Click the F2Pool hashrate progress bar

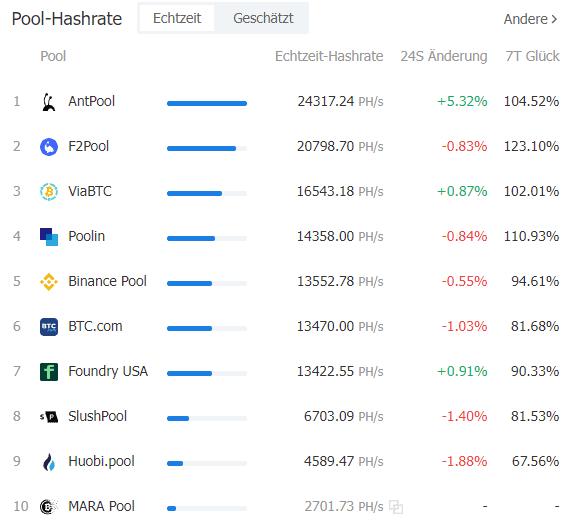[x=207, y=148]
